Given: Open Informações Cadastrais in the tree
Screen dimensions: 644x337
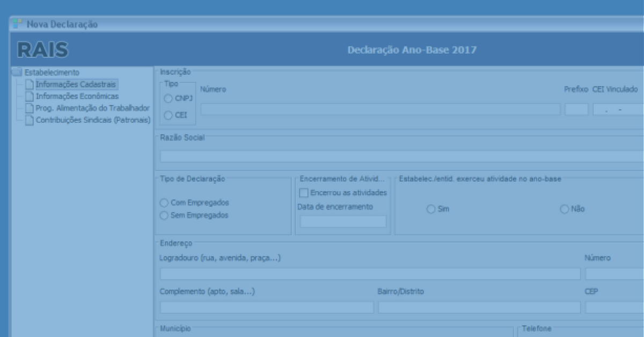Looking at the screenshot, I should pos(76,84).
